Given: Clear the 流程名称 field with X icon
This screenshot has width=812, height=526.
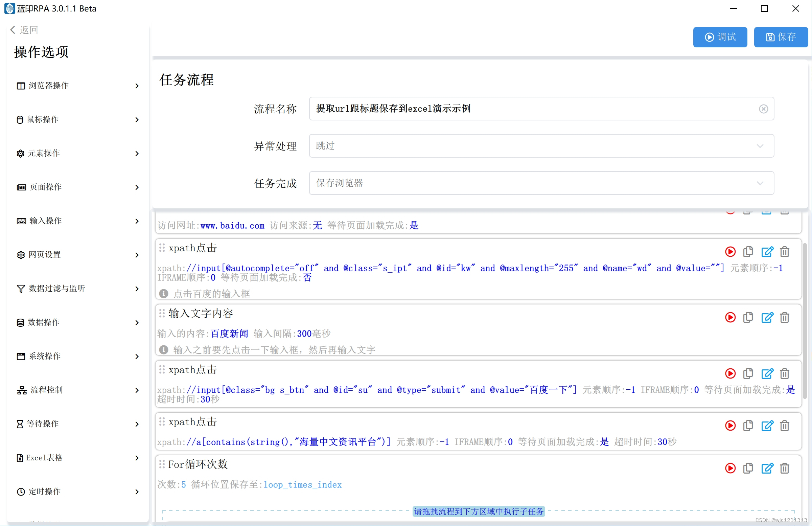Looking at the screenshot, I should [763, 109].
